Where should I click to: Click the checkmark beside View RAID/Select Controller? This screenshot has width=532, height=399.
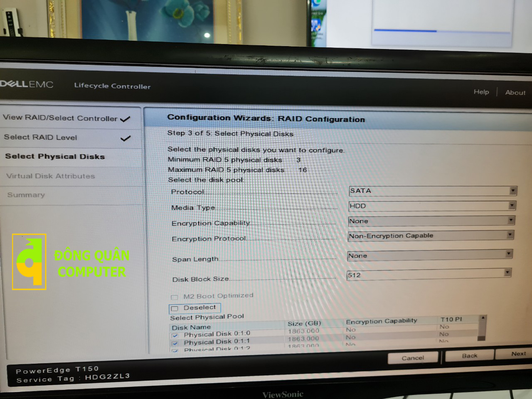coord(125,119)
